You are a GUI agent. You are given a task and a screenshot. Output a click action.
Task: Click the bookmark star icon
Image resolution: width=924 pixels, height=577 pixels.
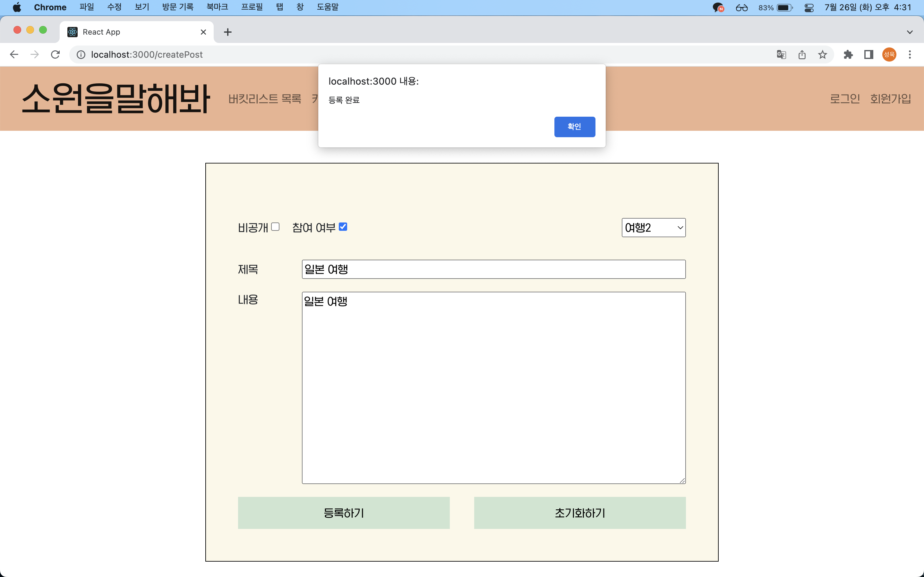pyautogui.click(x=822, y=54)
